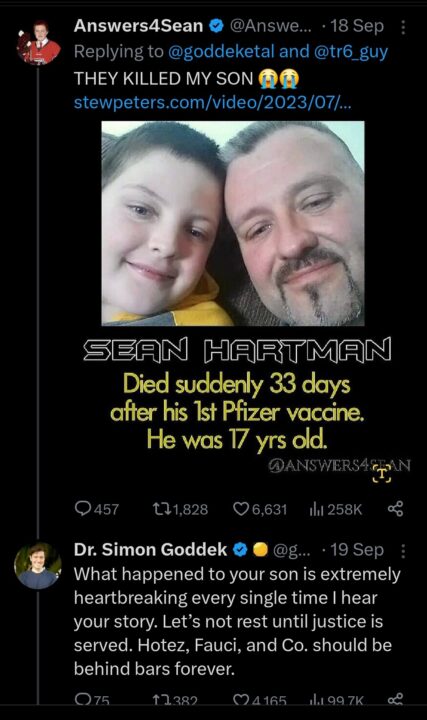This screenshot has height=720, width=427.
Task: Open the stewpeters.com video link
Action: tap(213, 102)
